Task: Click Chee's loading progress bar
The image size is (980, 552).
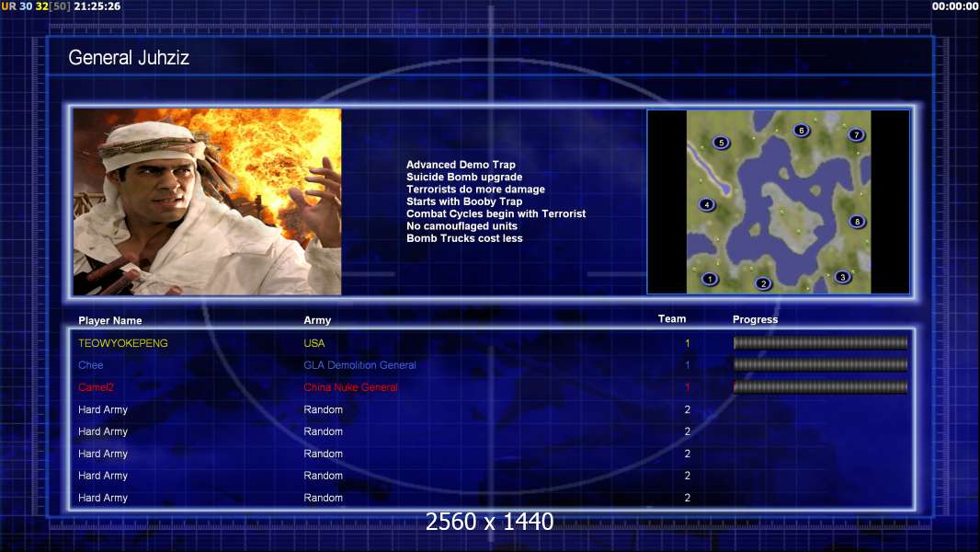Action: pos(821,364)
